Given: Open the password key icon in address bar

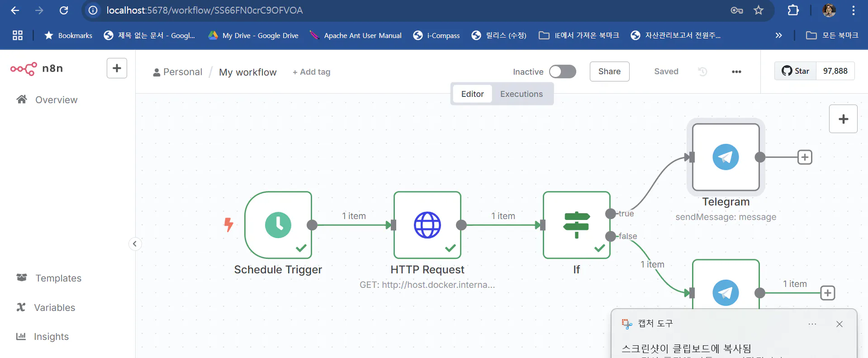Looking at the screenshot, I should pos(737,10).
